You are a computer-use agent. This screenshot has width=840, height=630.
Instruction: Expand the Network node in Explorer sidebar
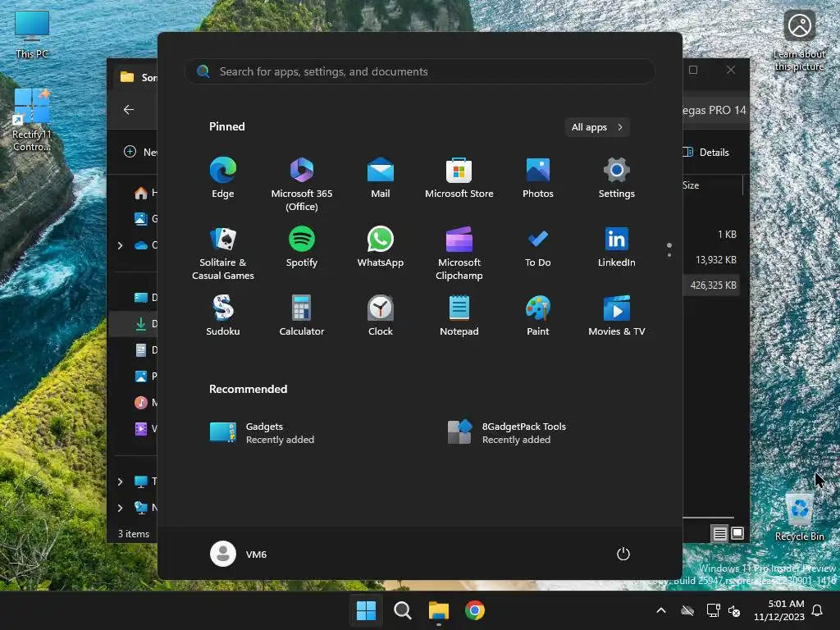tap(120, 508)
